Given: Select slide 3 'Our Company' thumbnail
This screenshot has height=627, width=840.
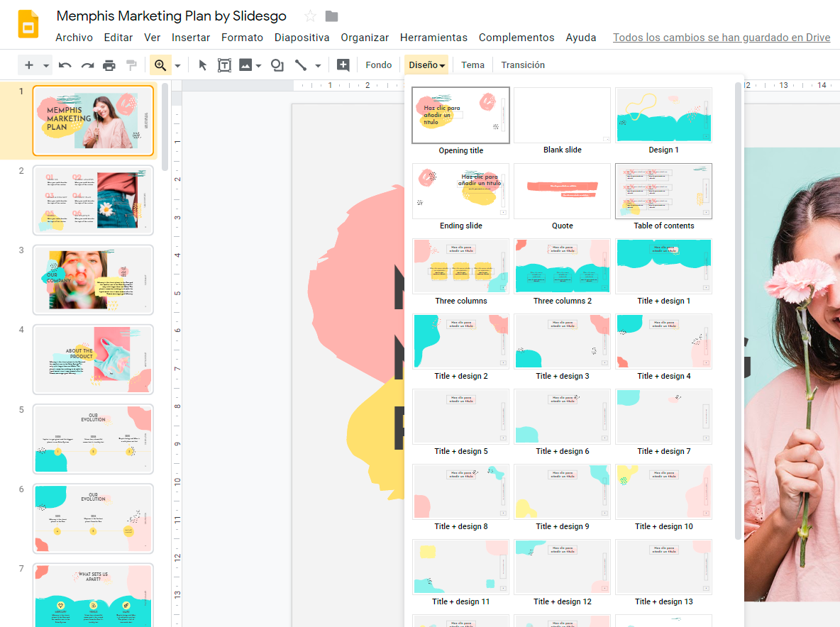Looking at the screenshot, I should [x=93, y=279].
